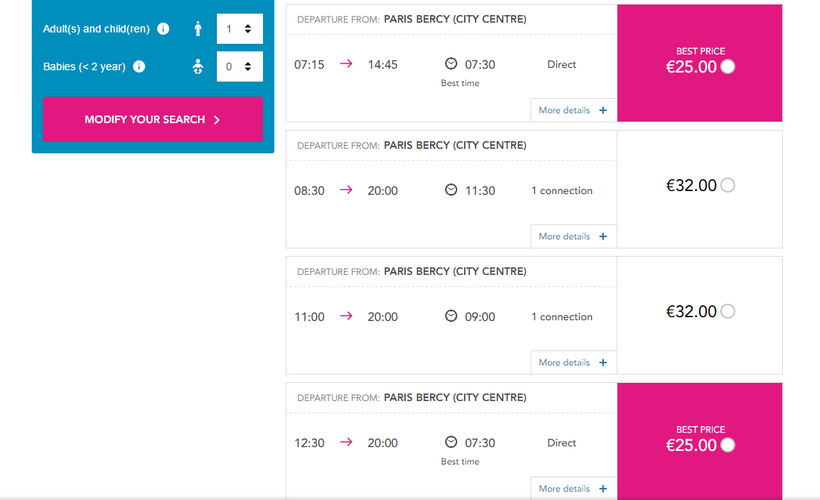The width and height of the screenshot is (820, 500).
Task: Click the baby icon beside babies selector
Action: 198,67
